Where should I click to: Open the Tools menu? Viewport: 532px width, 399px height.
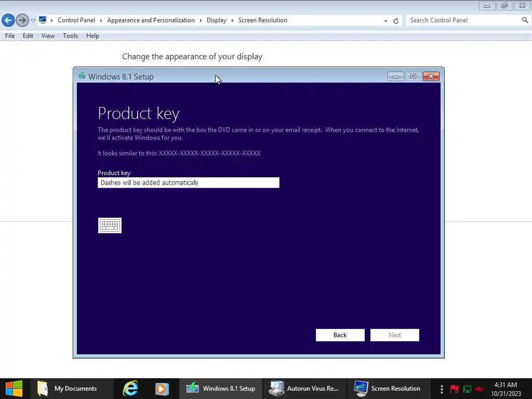click(70, 36)
